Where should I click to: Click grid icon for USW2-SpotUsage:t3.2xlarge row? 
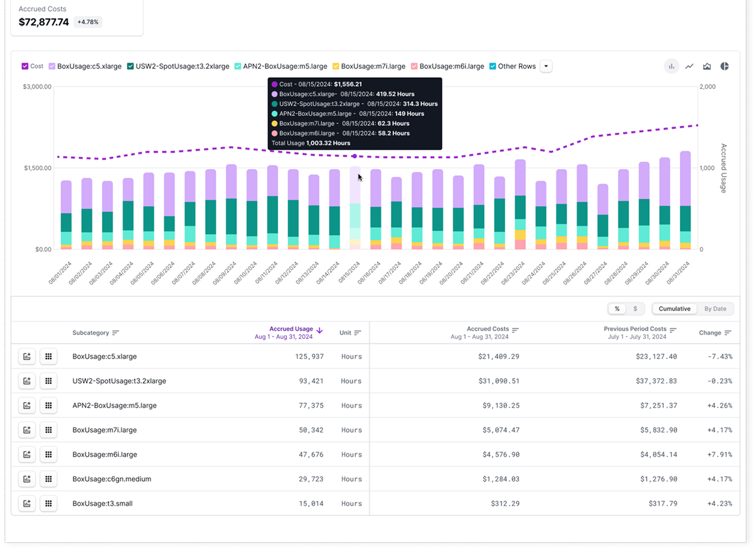49,381
